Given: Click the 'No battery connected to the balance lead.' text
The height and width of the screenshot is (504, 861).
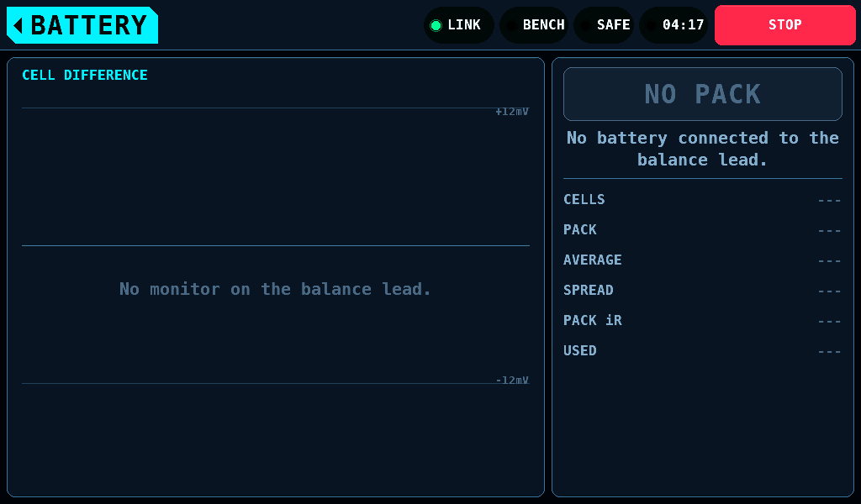Looking at the screenshot, I should point(702,149).
